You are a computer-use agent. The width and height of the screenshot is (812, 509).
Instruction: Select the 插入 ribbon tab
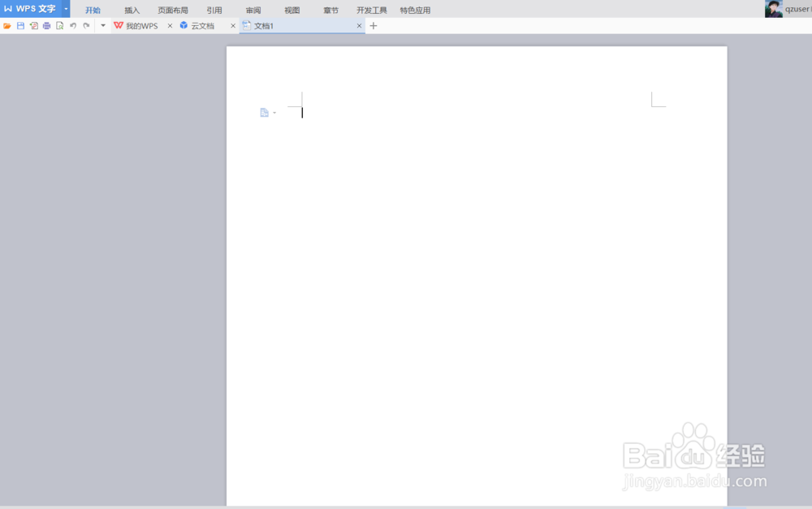(132, 11)
